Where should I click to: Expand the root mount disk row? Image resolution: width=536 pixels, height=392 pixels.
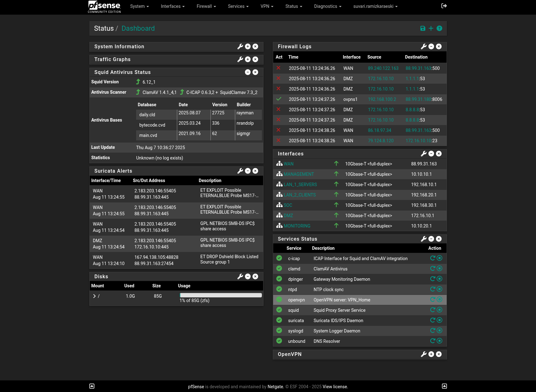tap(94, 296)
